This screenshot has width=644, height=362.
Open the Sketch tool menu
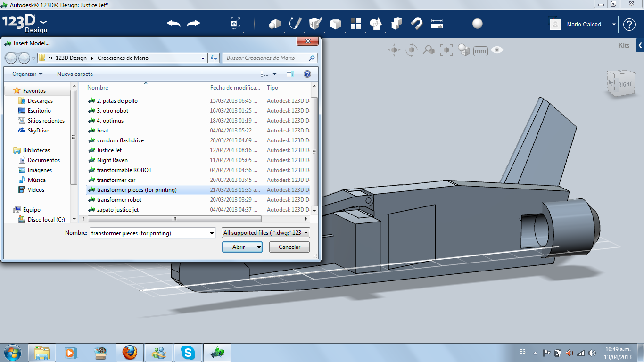[x=295, y=24]
